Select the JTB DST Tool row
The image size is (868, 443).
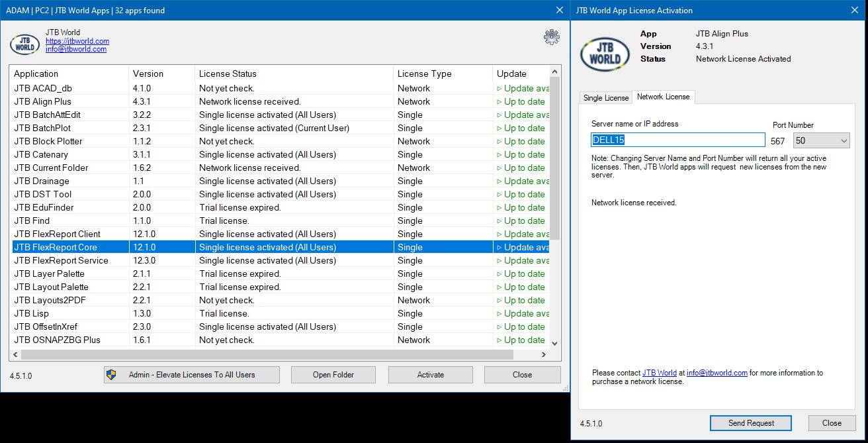280,194
